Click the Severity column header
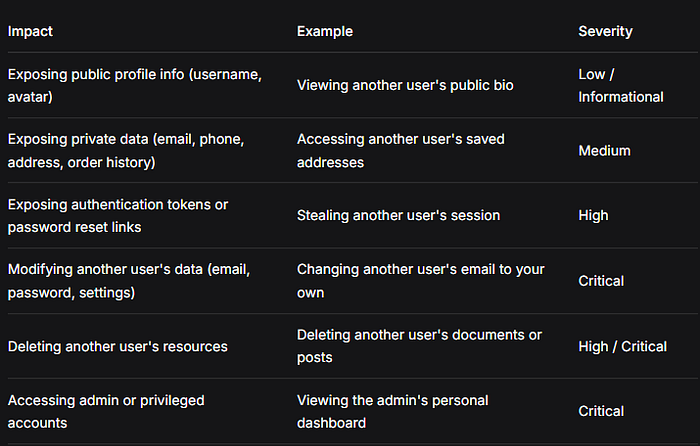 click(605, 31)
